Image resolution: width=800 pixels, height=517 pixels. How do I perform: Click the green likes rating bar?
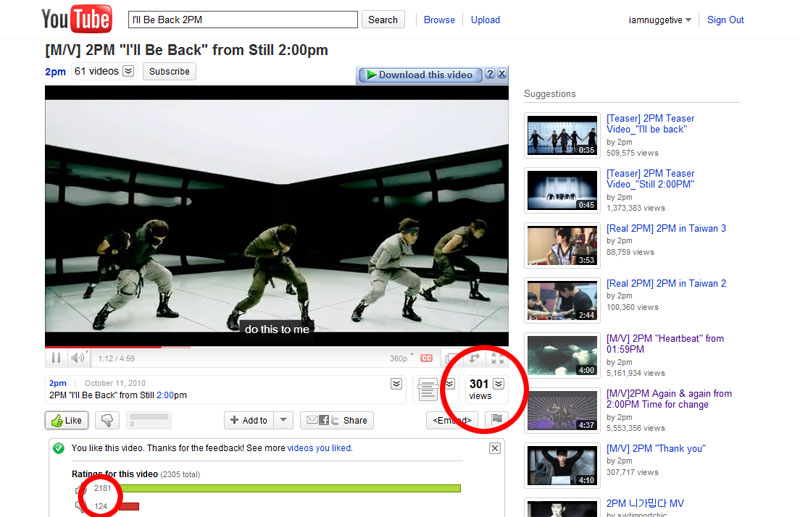[x=290, y=488]
